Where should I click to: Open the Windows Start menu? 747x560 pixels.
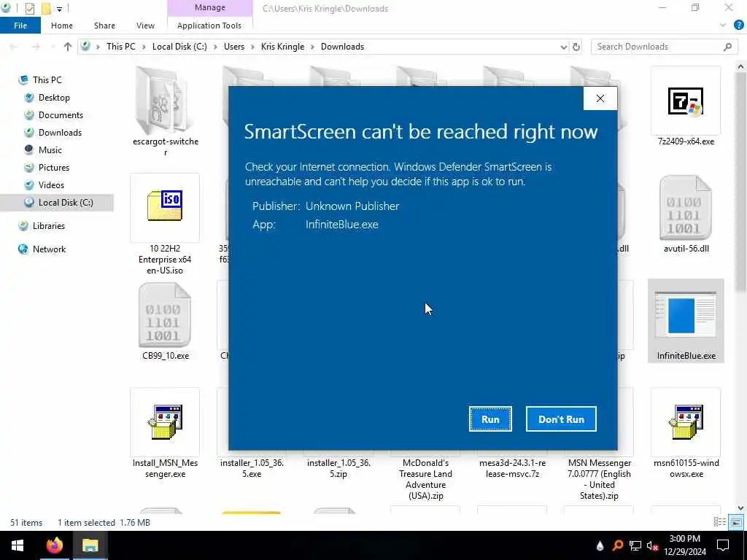tap(18, 545)
